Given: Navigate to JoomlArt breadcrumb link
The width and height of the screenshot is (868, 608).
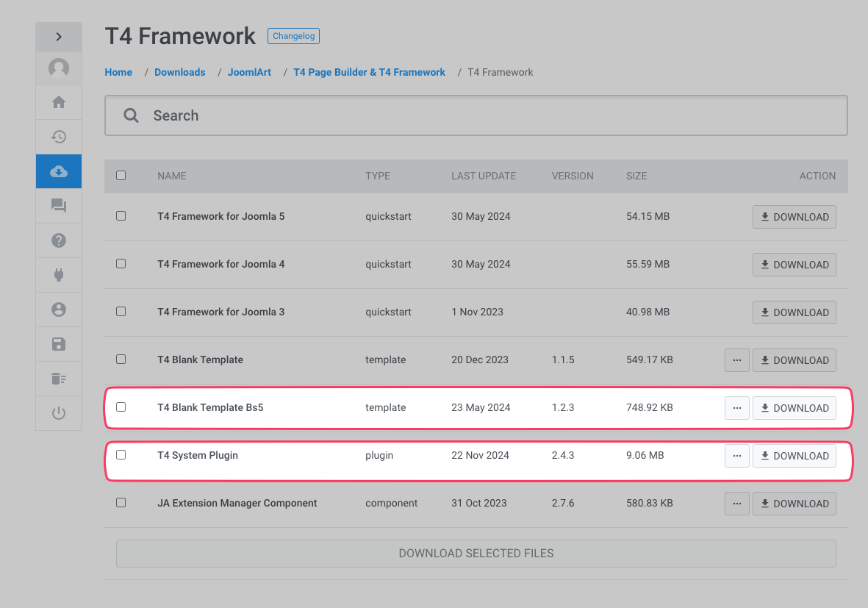Looking at the screenshot, I should tap(249, 72).
